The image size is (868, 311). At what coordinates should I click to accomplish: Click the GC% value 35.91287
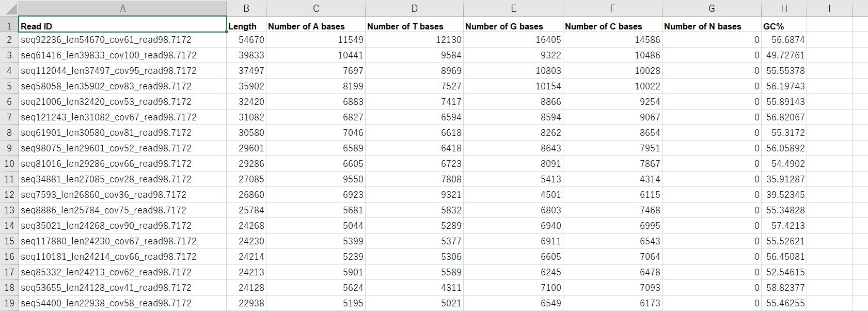784,179
